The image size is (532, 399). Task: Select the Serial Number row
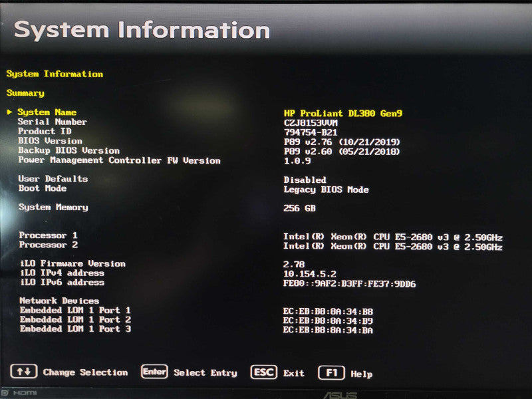(178, 122)
